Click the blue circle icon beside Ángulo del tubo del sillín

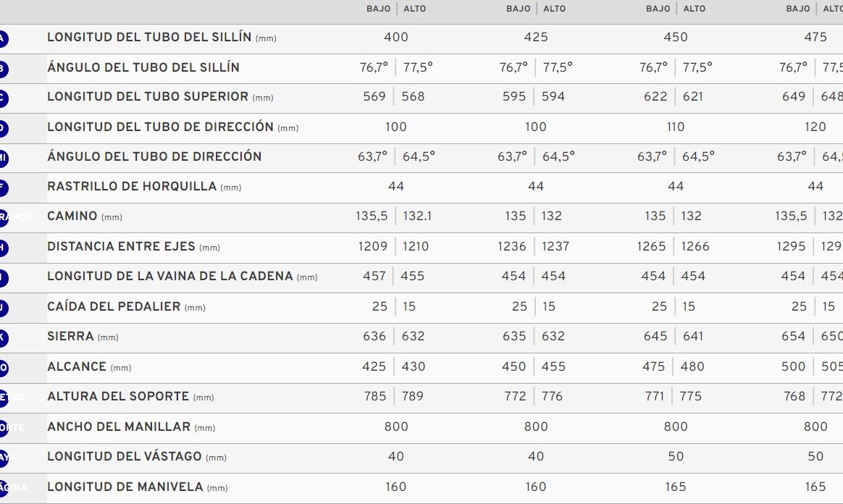[x=2, y=69]
